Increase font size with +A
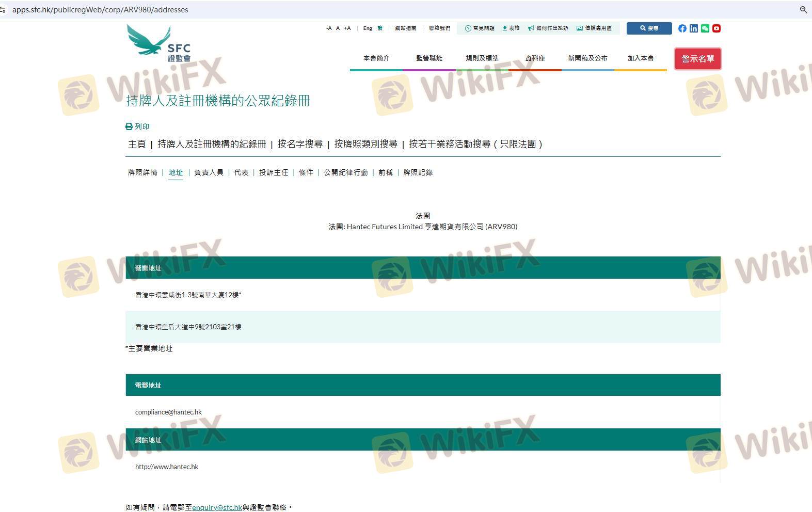This screenshot has width=812, height=512. point(347,28)
